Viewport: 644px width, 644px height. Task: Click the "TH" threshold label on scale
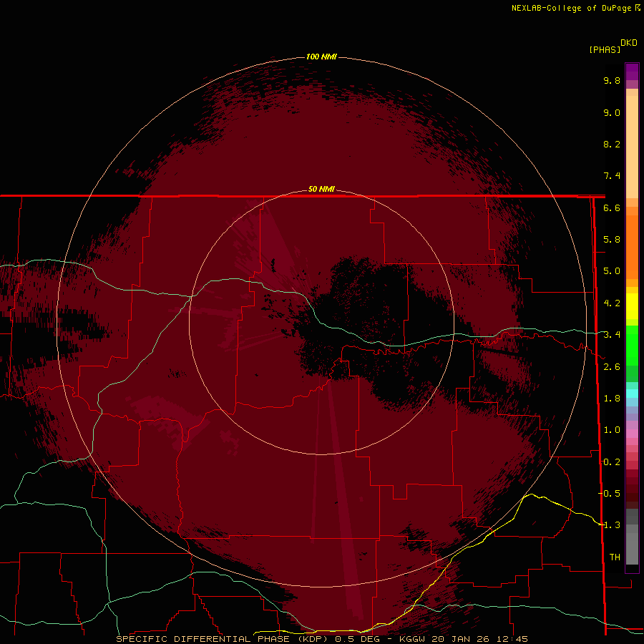tap(615, 557)
